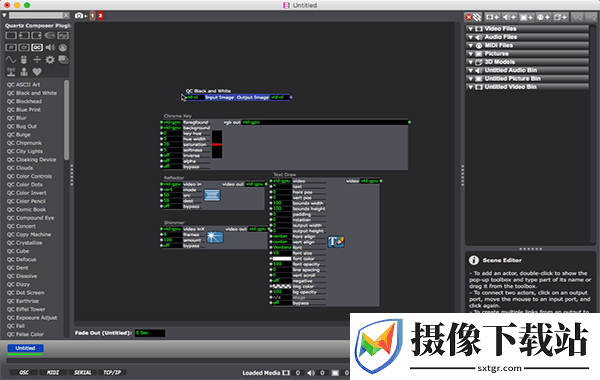This screenshot has height=380, width=600.
Task: Select the sine wave generator toolbox icon
Action: click(11, 60)
